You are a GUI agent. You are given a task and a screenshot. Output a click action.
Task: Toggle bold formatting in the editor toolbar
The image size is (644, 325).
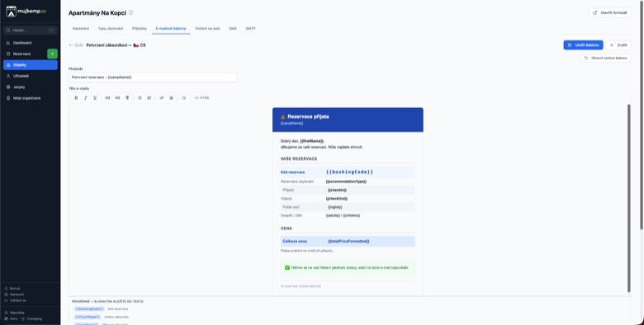[76, 97]
